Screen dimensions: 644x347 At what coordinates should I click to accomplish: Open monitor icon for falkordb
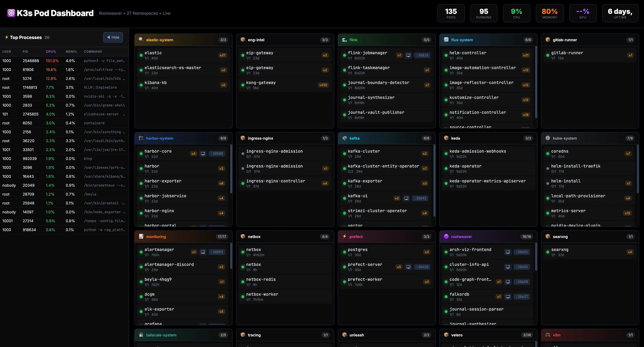click(508, 297)
